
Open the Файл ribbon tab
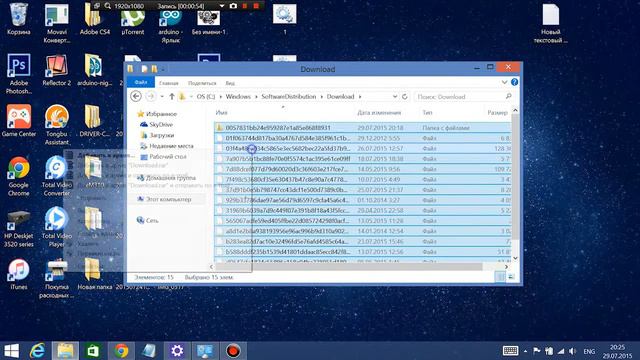click(x=141, y=82)
